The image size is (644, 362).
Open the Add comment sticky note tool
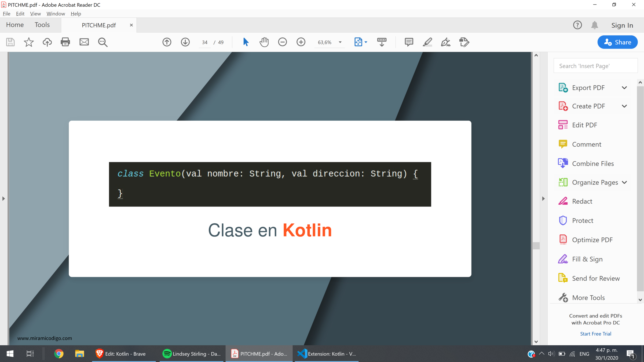pos(409,42)
